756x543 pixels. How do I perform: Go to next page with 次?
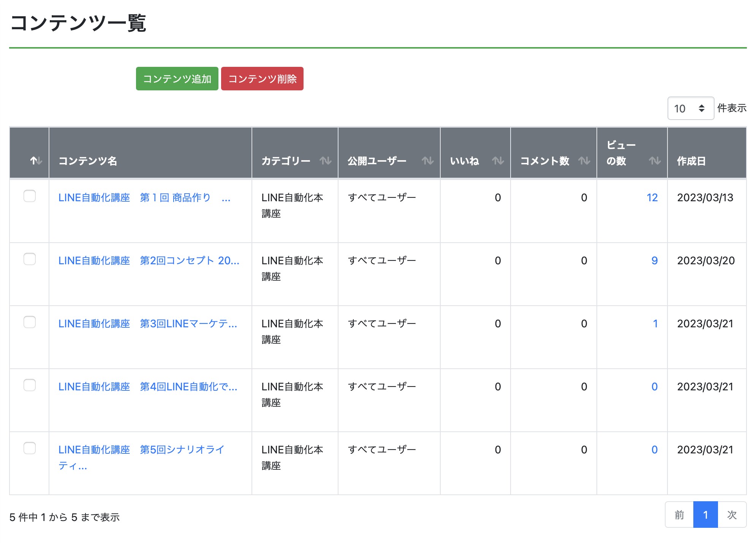point(732,515)
